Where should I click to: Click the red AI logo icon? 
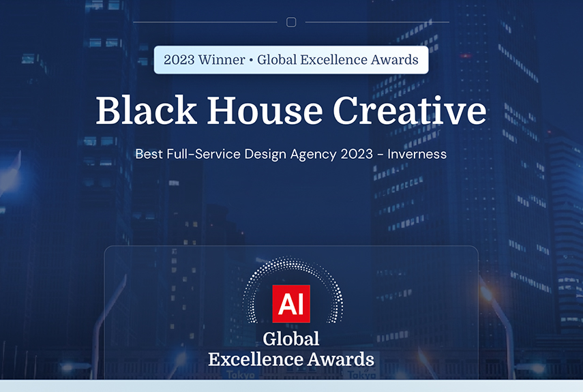coord(291,303)
